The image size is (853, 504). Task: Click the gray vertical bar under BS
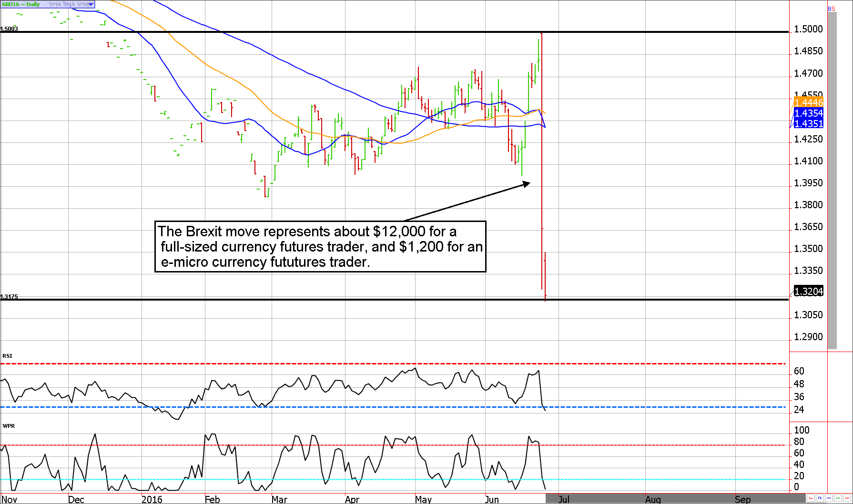coord(832,181)
